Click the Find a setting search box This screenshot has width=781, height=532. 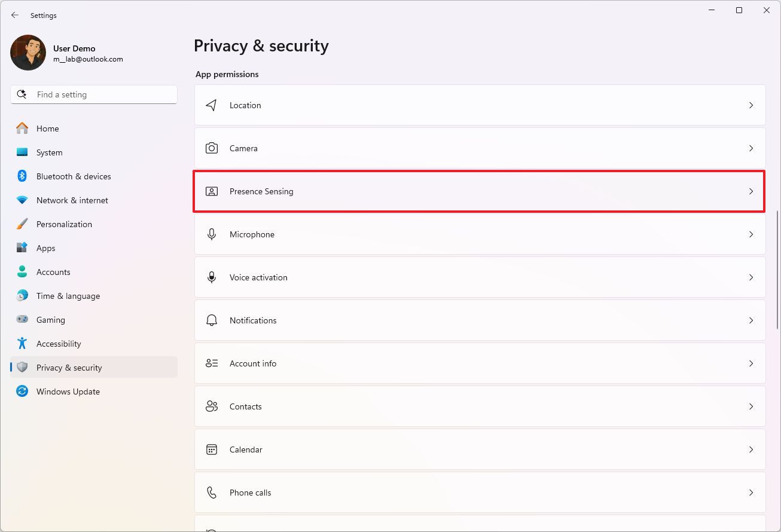click(x=94, y=94)
